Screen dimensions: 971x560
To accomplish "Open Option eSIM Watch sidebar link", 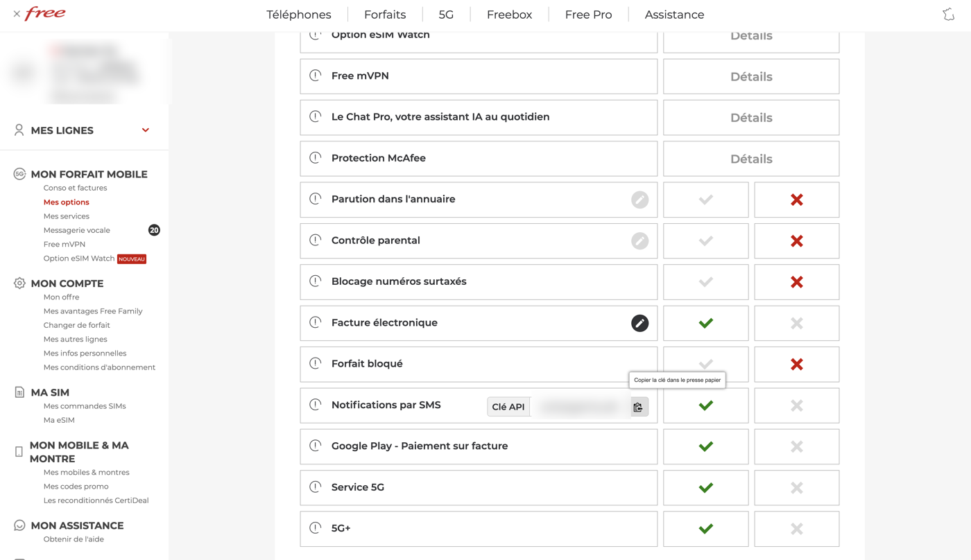I will tap(79, 259).
